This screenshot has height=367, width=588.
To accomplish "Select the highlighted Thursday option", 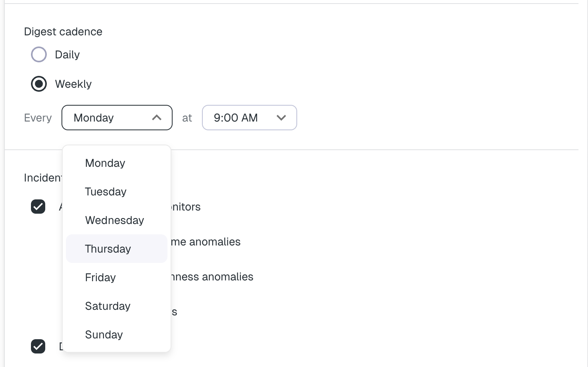I will 108,249.
